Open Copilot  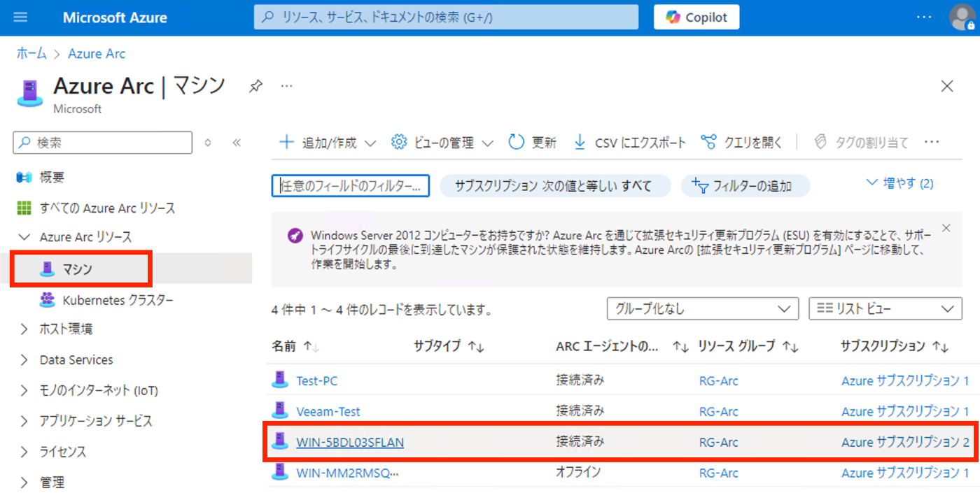point(696,17)
